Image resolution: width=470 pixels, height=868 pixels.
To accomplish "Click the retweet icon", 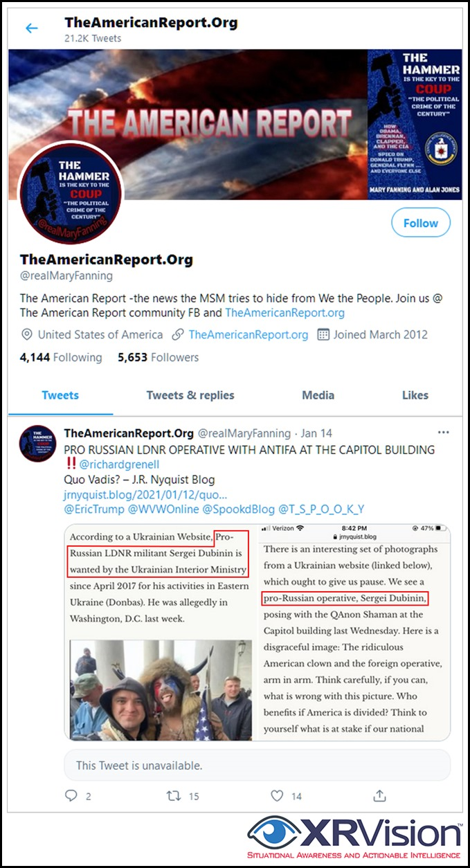I will tap(174, 796).
